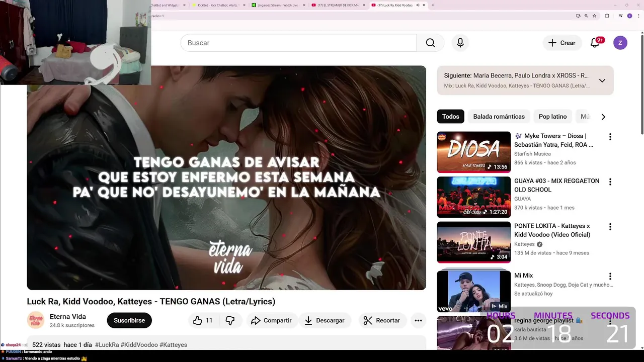This screenshot has height=362, width=644.
Task: Open the GUAYA #03 MIX REGGAETON title
Action: tap(556, 185)
